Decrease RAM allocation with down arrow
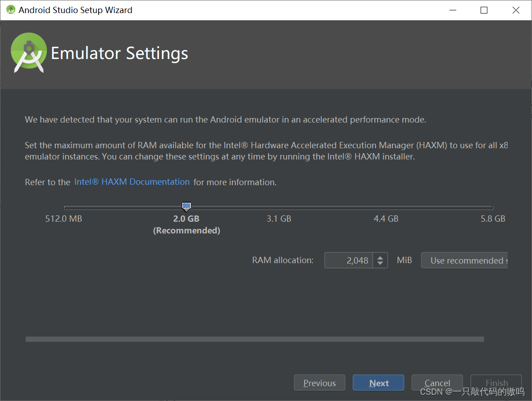This screenshot has width=532, height=401. (381, 264)
